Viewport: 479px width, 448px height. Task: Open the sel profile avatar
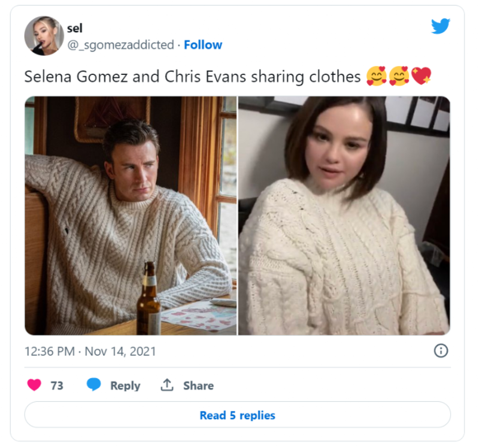coord(44,36)
